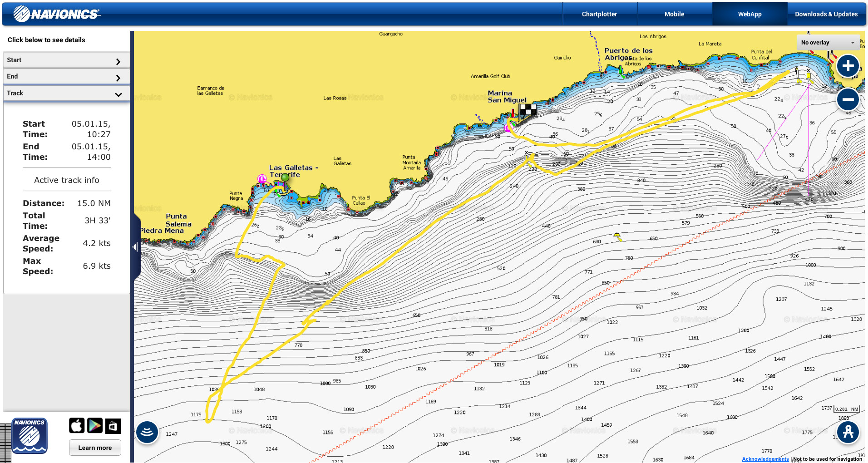Screen dimensions: 868x463
Task: Click the Punta Negra label
Action: [236, 196]
